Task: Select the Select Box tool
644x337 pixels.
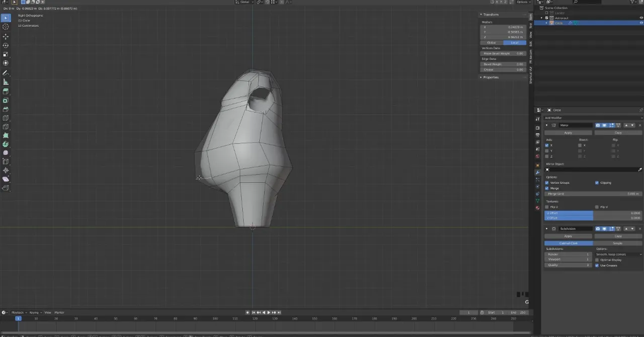Action: point(6,18)
